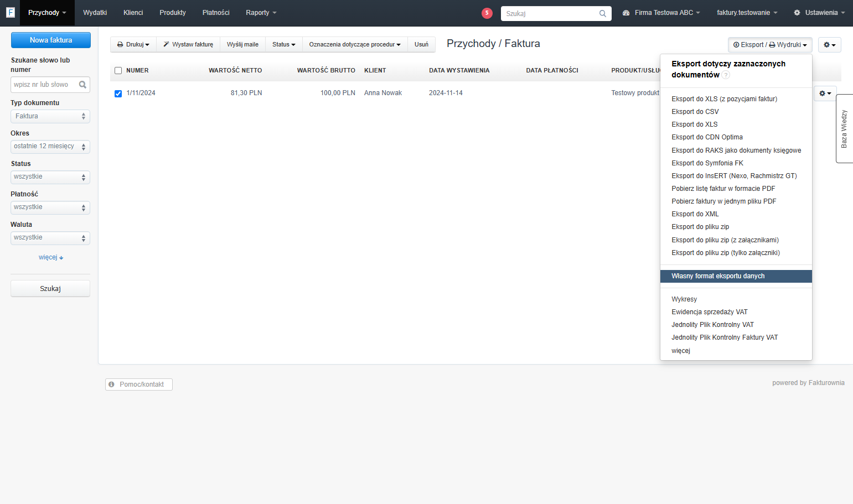Expand the Status toolbar dropdown
The image size is (853, 504).
tap(283, 44)
